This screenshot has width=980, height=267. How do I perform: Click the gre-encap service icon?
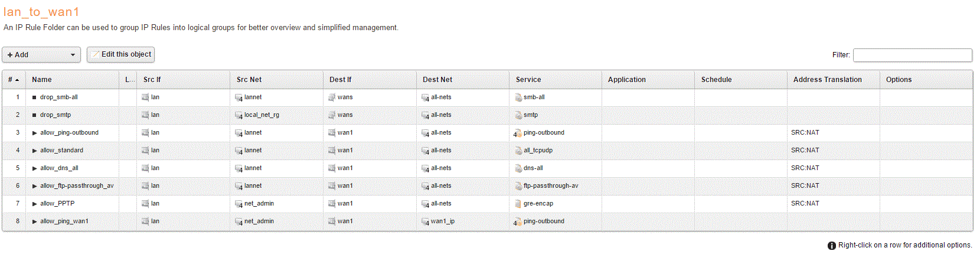518,204
